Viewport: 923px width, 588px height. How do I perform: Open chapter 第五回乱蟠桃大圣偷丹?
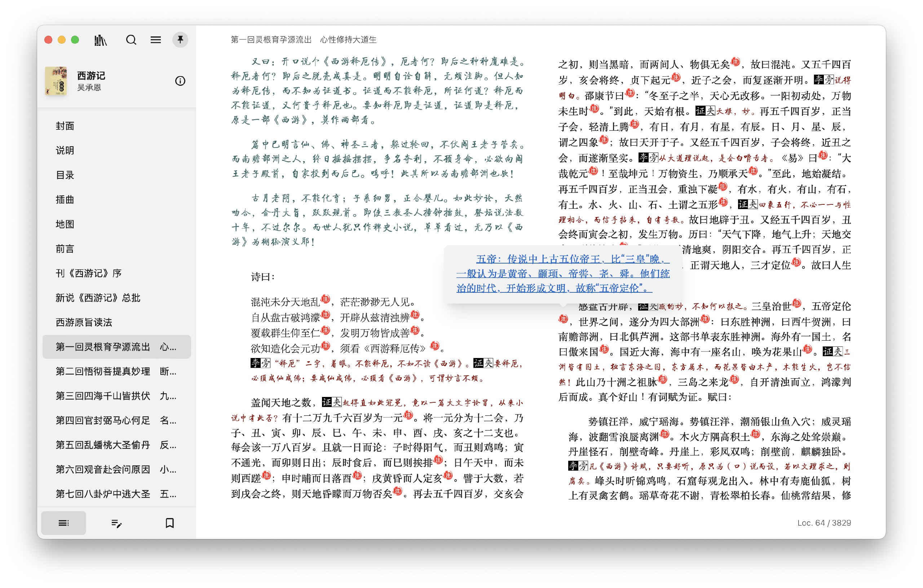(x=116, y=445)
